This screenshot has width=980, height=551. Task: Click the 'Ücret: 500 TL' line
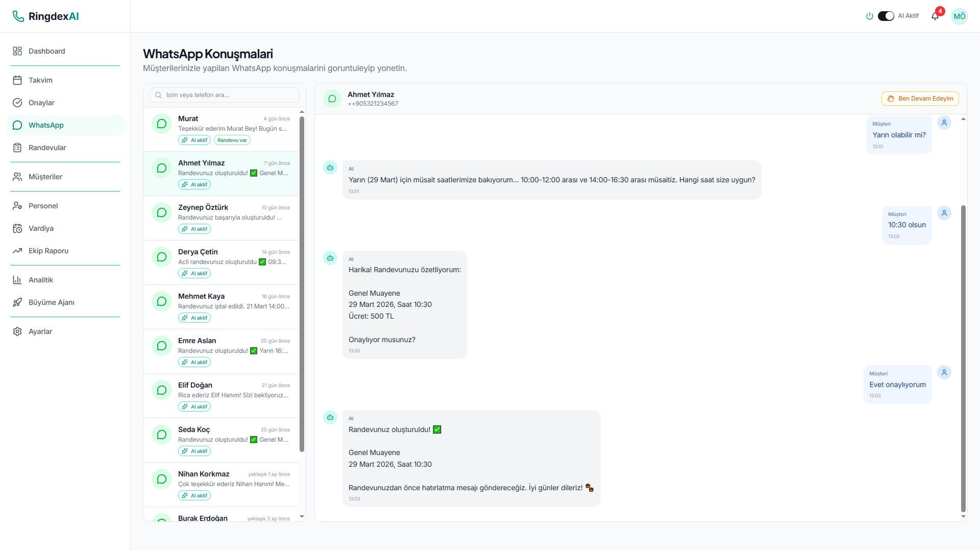(371, 316)
